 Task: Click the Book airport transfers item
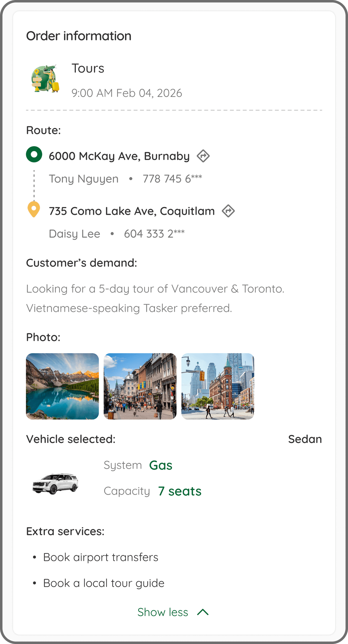click(x=101, y=557)
